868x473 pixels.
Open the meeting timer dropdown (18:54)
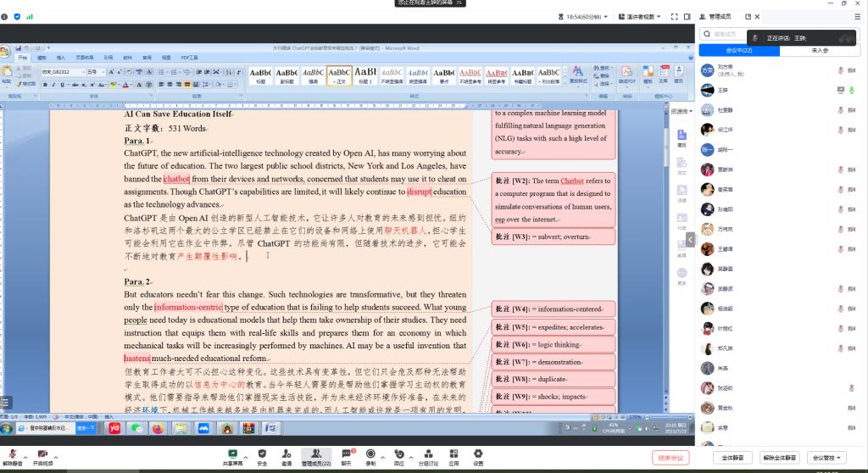(x=585, y=16)
